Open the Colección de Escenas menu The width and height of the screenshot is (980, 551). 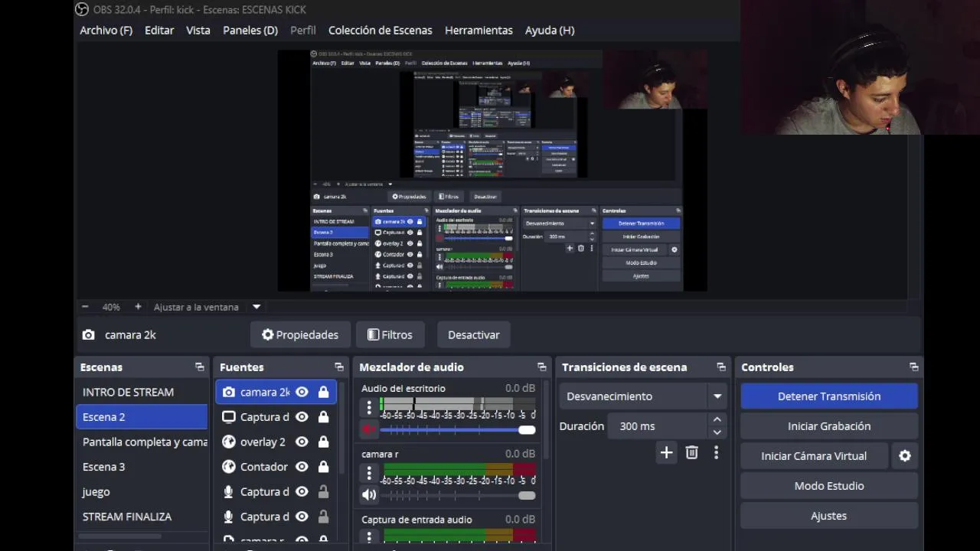click(x=381, y=31)
